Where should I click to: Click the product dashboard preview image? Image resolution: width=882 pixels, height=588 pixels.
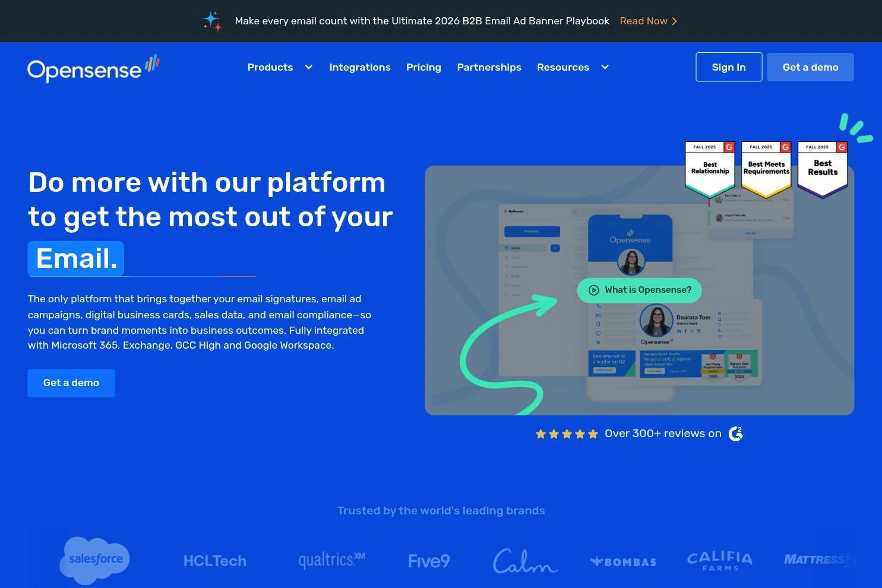[x=639, y=290]
